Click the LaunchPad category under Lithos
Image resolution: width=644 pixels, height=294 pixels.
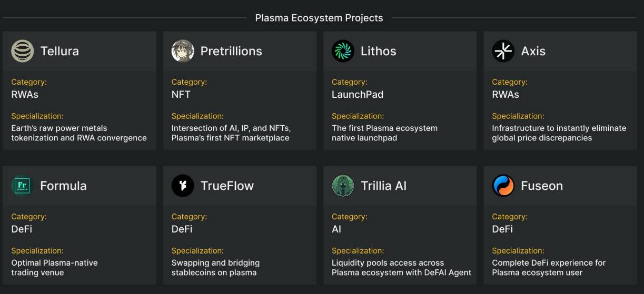[x=357, y=95]
